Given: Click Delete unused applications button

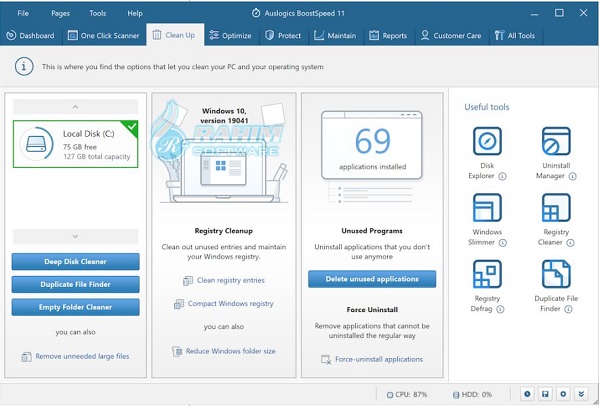Looking at the screenshot, I should (372, 279).
